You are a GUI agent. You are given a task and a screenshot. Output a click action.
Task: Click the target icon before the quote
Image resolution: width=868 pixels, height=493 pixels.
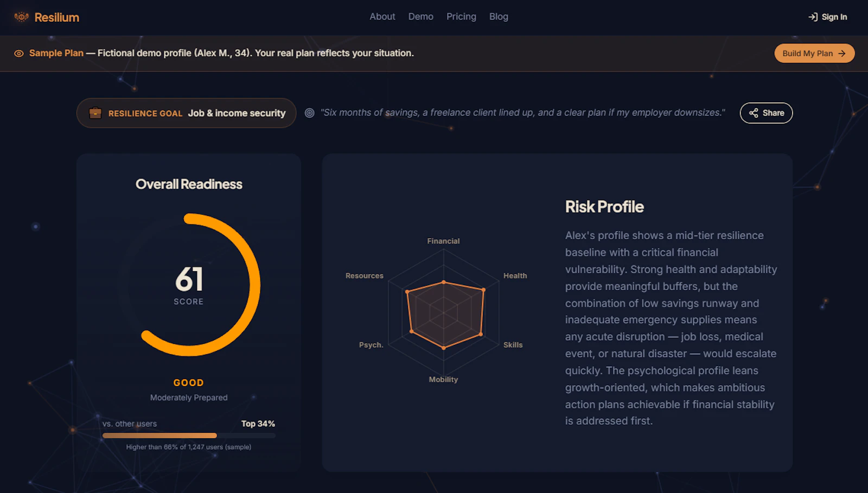(309, 113)
